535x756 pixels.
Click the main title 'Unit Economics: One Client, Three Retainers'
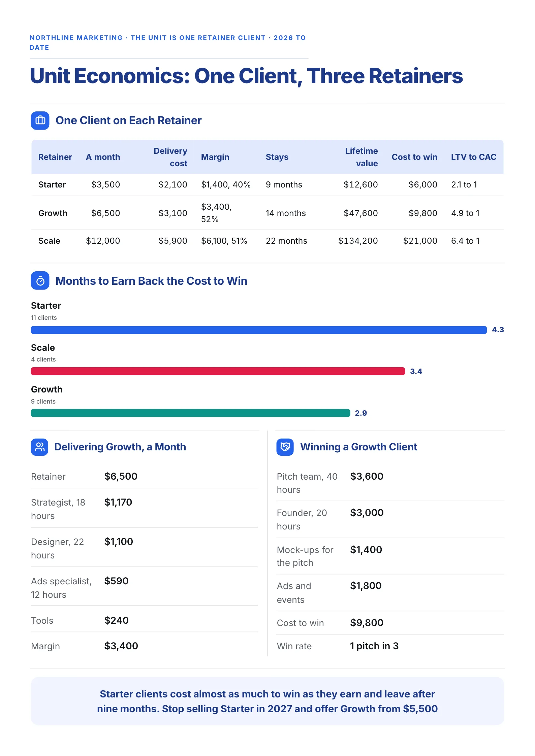point(246,76)
